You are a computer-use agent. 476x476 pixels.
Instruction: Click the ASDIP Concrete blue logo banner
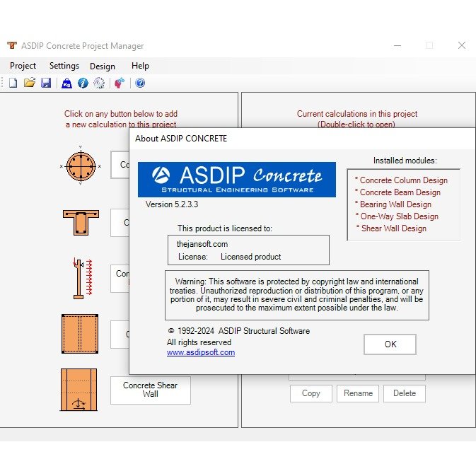[237, 180]
